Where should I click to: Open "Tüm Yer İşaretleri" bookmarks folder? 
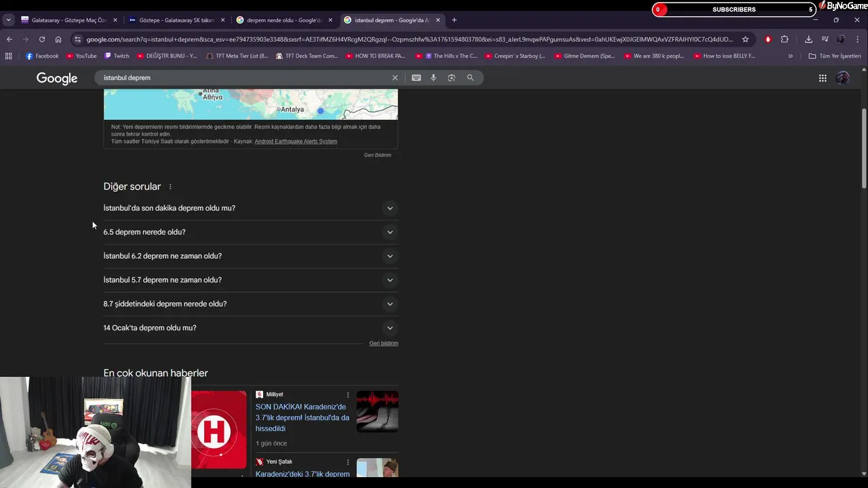pyautogui.click(x=834, y=56)
